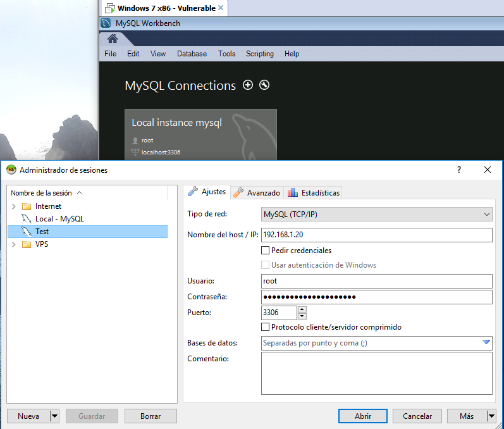This screenshot has height=429, width=504.
Task: Open the Database menu in MySQL Workbench
Action: (x=192, y=54)
